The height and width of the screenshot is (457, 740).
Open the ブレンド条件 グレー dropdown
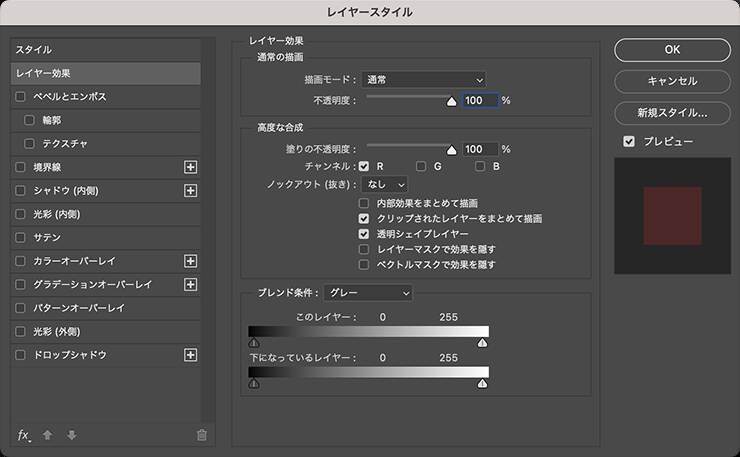(x=369, y=293)
